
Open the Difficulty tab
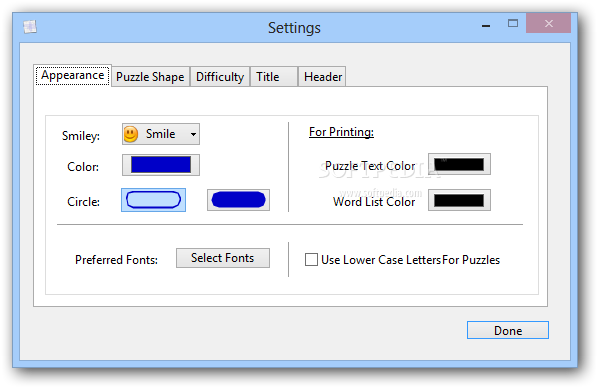coord(220,77)
